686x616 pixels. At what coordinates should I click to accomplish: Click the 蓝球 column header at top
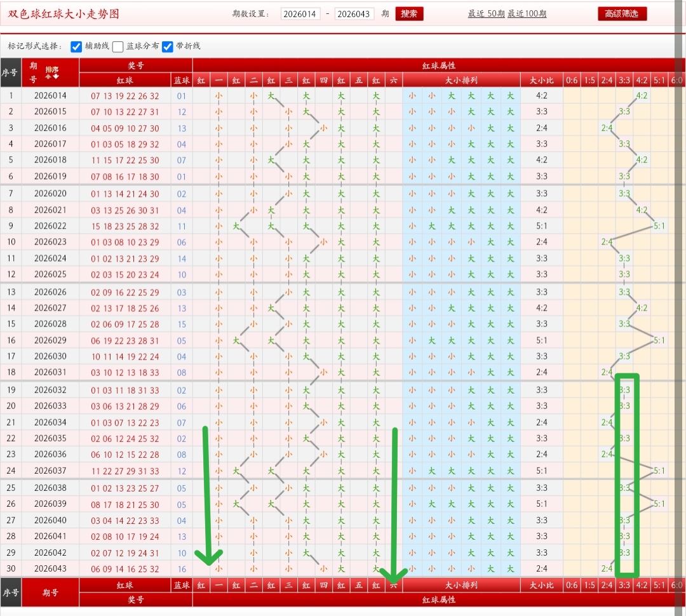point(182,80)
